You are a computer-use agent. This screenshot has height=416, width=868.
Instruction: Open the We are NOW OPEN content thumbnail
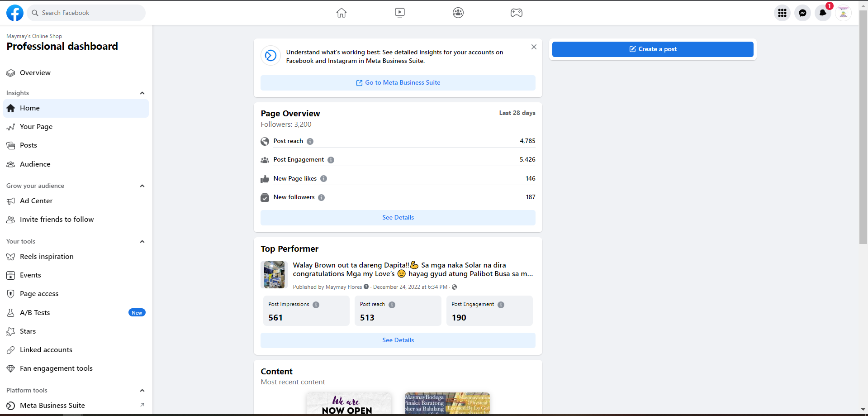pos(349,403)
